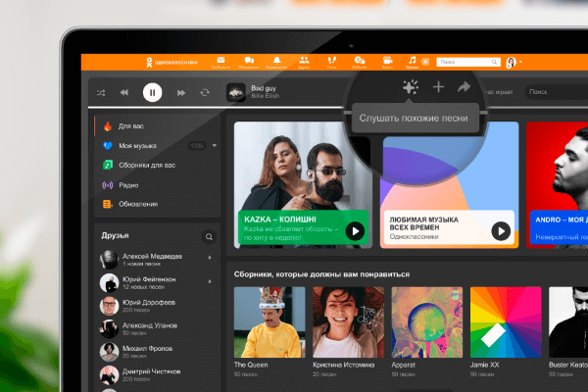Image resolution: width=588 pixels, height=392 pixels.
Task: Toggle repeat mode
Action: 205,93
